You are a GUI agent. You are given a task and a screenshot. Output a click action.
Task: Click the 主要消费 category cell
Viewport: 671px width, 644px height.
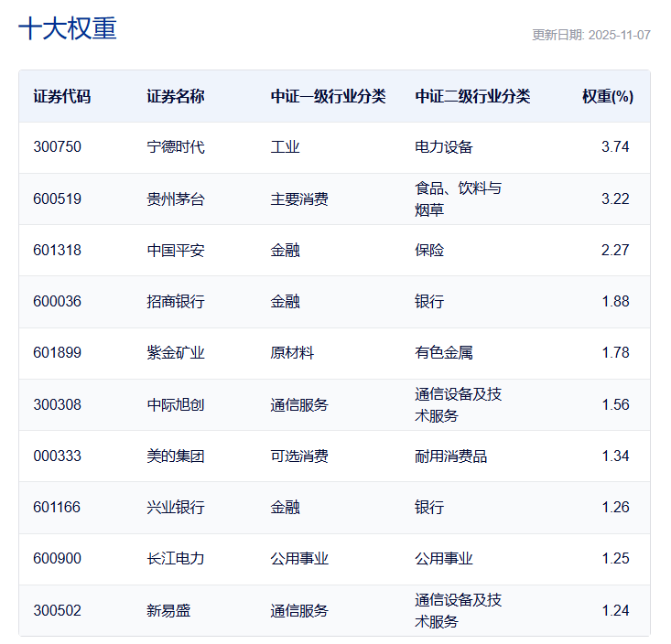tap(299, 199)
